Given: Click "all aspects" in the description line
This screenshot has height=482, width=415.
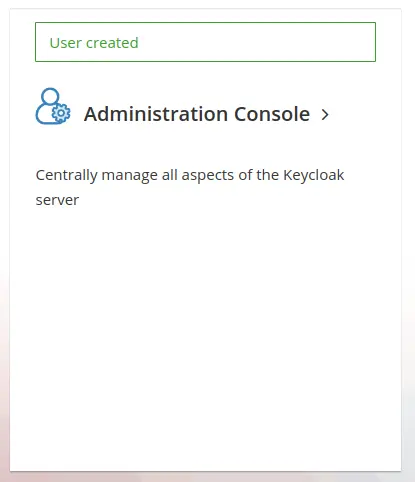Looking at the screenshot, I should click(198, 175).
